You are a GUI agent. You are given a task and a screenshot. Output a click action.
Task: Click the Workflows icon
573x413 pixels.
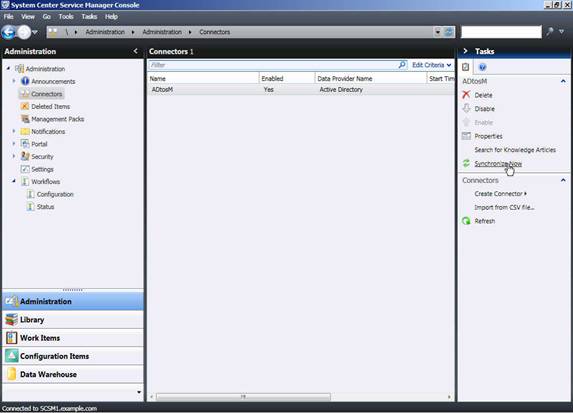pos(25,181)
